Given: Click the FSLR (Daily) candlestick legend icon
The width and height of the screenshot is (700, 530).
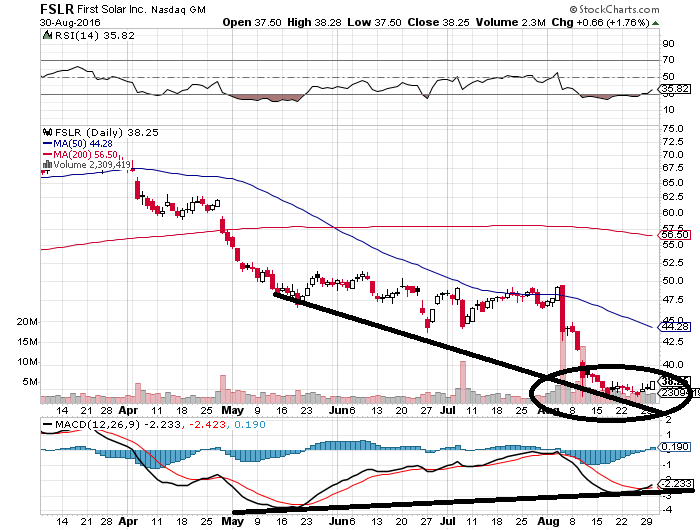Looking at the screenshot, I should 47,132.
